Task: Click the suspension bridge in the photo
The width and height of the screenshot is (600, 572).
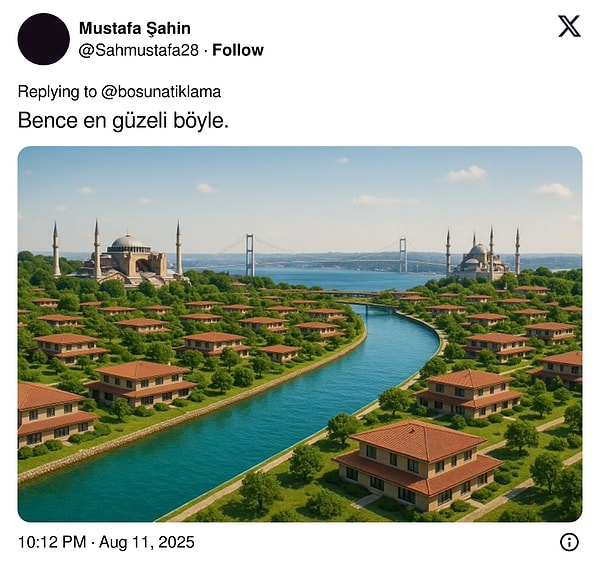Action: [x=325, y=255]
